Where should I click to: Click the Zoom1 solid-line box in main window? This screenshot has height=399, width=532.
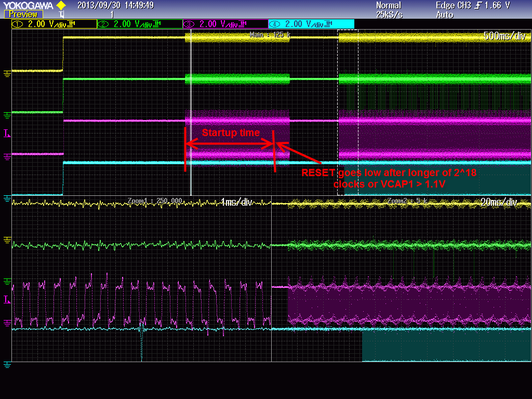coord(191,112)
